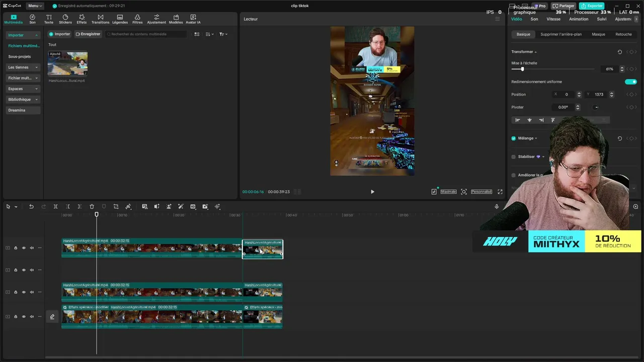
Task: Open the sort order dropdown
Action: [x=210, y=34]
